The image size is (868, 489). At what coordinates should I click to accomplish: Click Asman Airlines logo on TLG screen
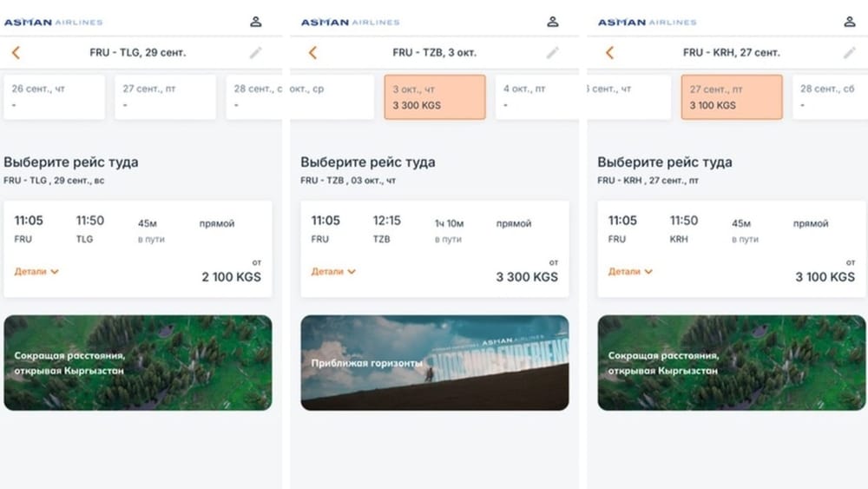(53, 23)
